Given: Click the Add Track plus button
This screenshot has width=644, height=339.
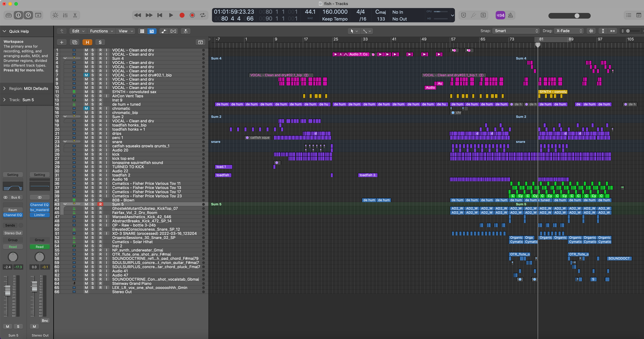Looking at the screenshot, I should 62,42.
